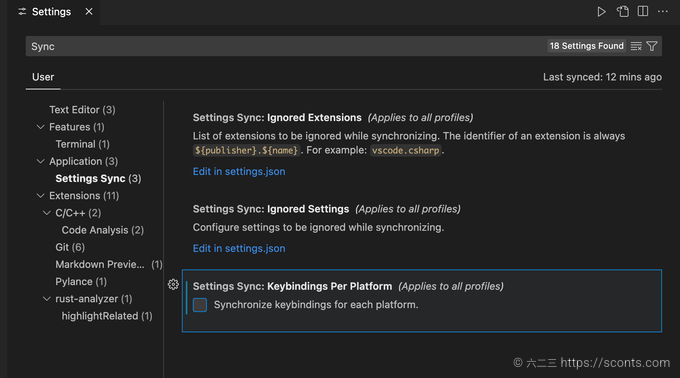Select Settings Sync (3) tree entry
The height and width of the screenshot is (378, 680).
[x=98, y=179]
